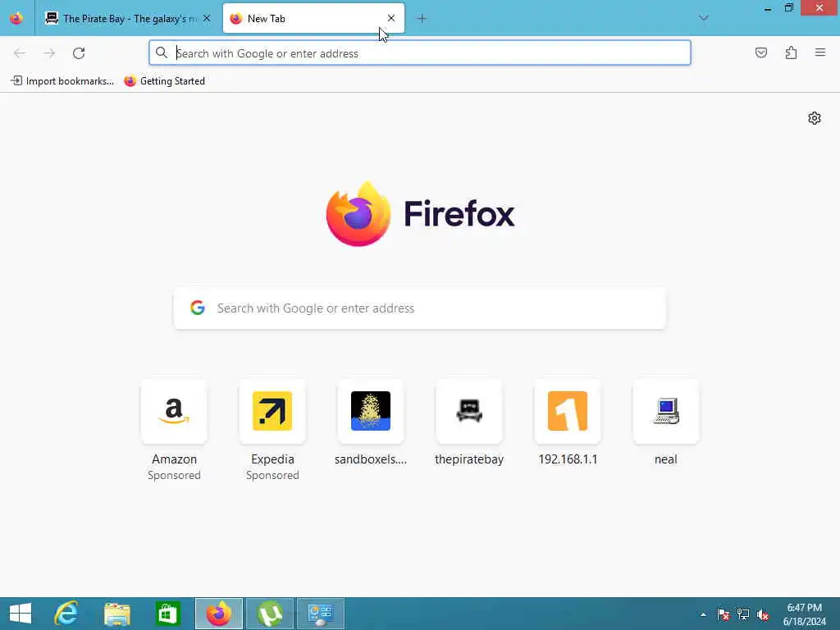Viewport: 840px width, 630px height.
Task: Open the Extensions puzzle icon
Action: (x=791, y=52)
